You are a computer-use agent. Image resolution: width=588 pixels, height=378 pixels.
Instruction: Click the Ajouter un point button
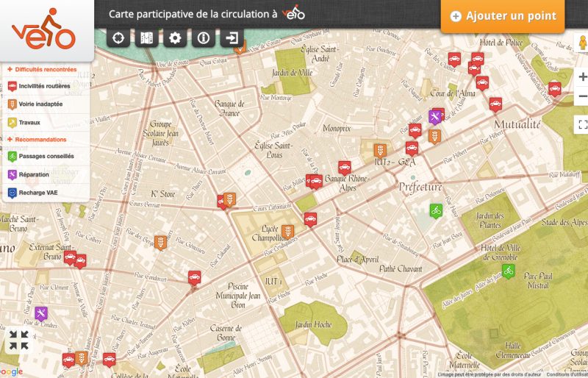[x=503, y=16]
